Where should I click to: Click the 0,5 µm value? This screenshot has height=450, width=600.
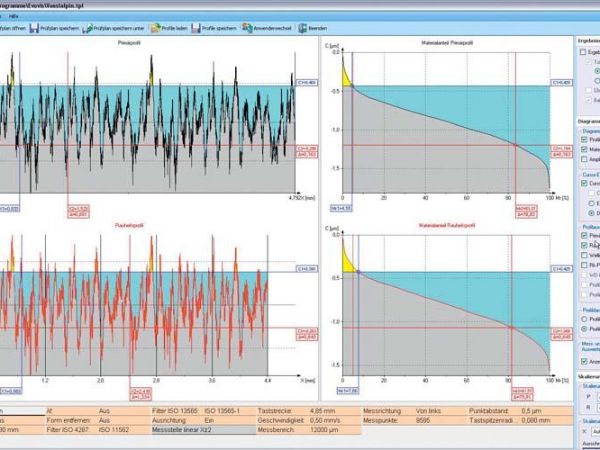click(532, 411)
